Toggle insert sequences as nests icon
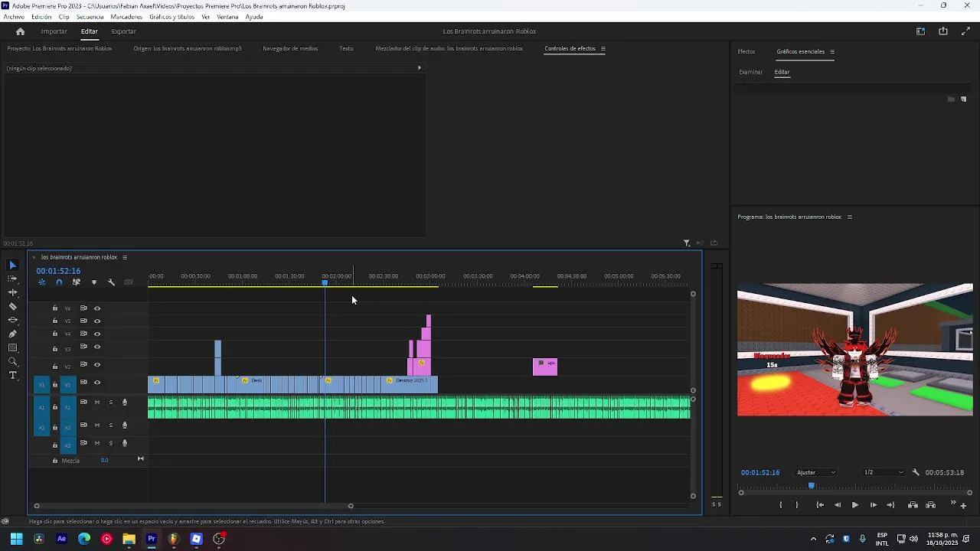 [41, 282]
